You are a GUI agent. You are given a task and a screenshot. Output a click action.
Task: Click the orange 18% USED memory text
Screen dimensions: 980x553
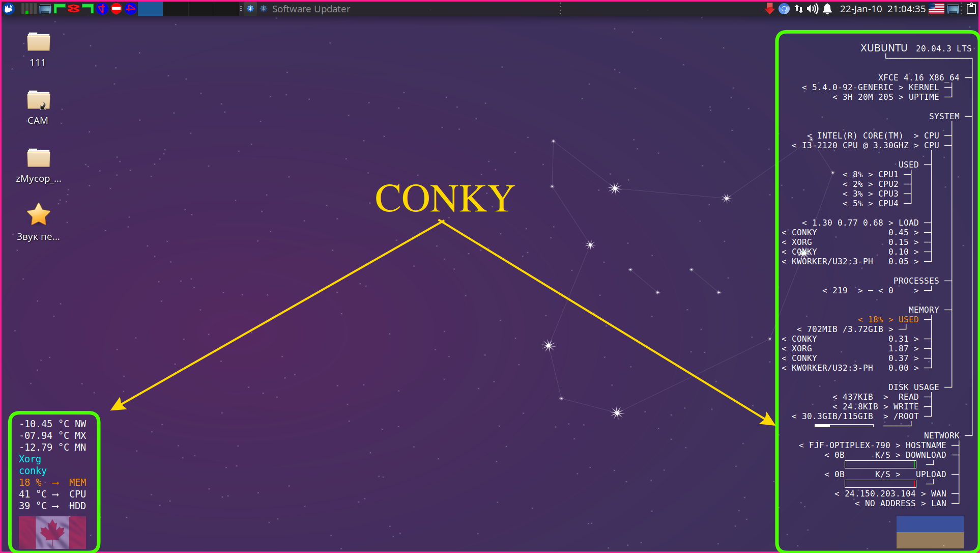(888, 320)
